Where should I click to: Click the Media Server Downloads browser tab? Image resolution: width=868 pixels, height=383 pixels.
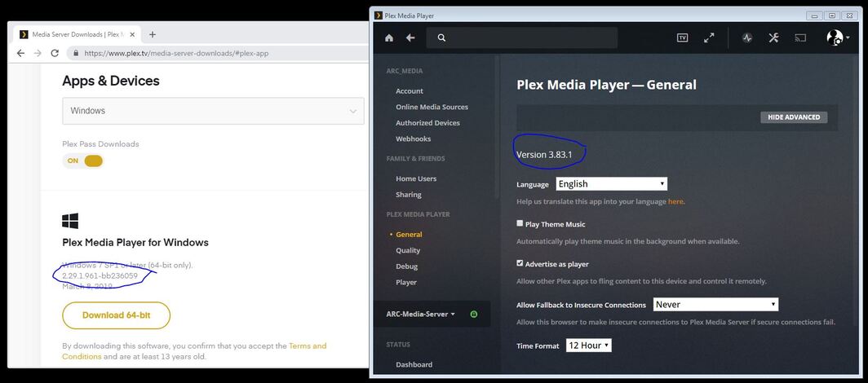(77, 34)
